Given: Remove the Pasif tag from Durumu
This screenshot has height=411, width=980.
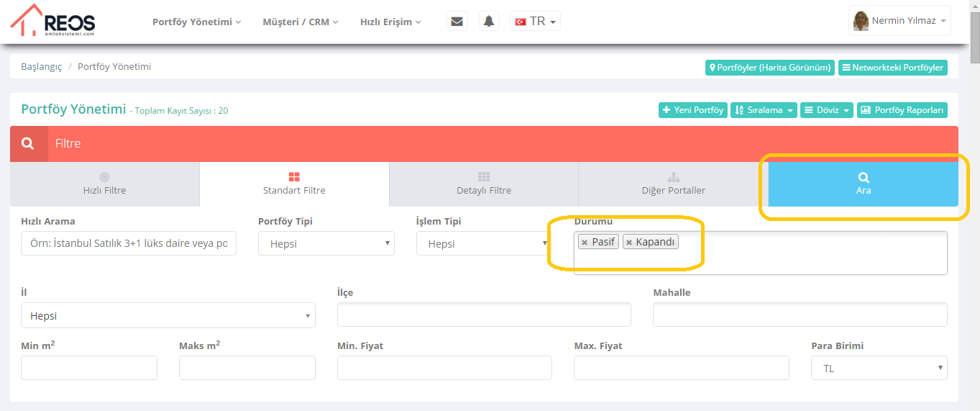Looking at the screenshot, I should (585, 243).
